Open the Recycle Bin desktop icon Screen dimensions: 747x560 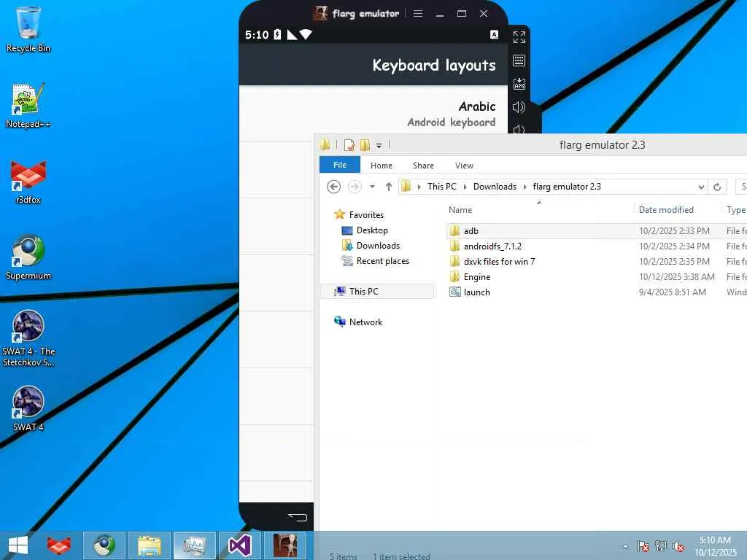(x=28, y=29)
